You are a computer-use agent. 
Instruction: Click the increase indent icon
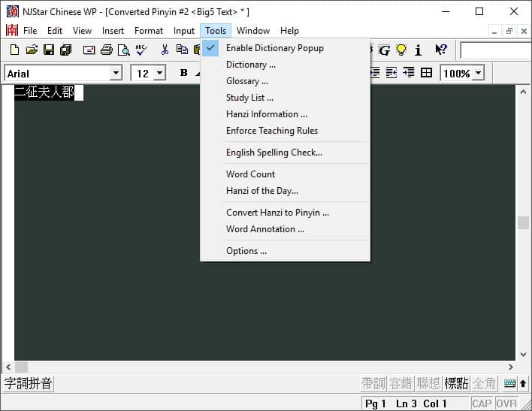[x=409, y=73]
